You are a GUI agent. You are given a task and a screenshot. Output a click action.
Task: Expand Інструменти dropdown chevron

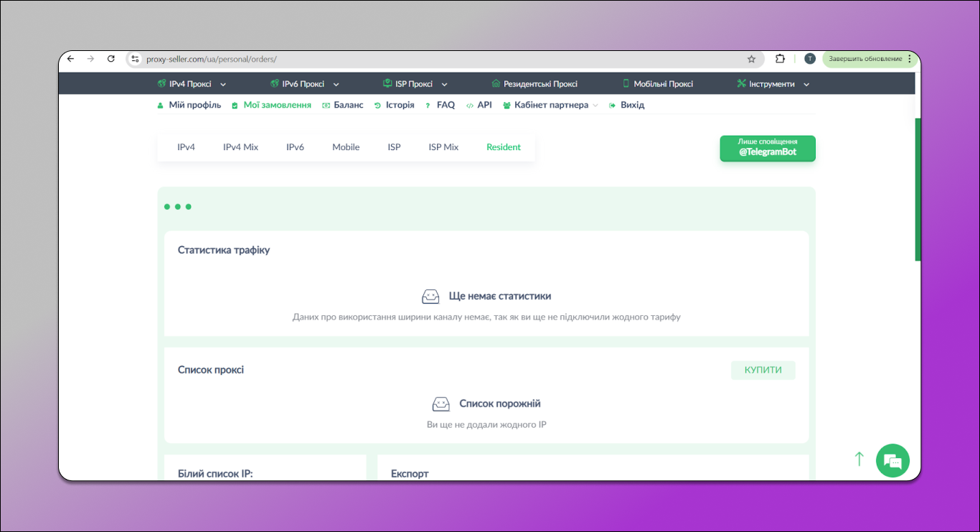coord(806,85)
